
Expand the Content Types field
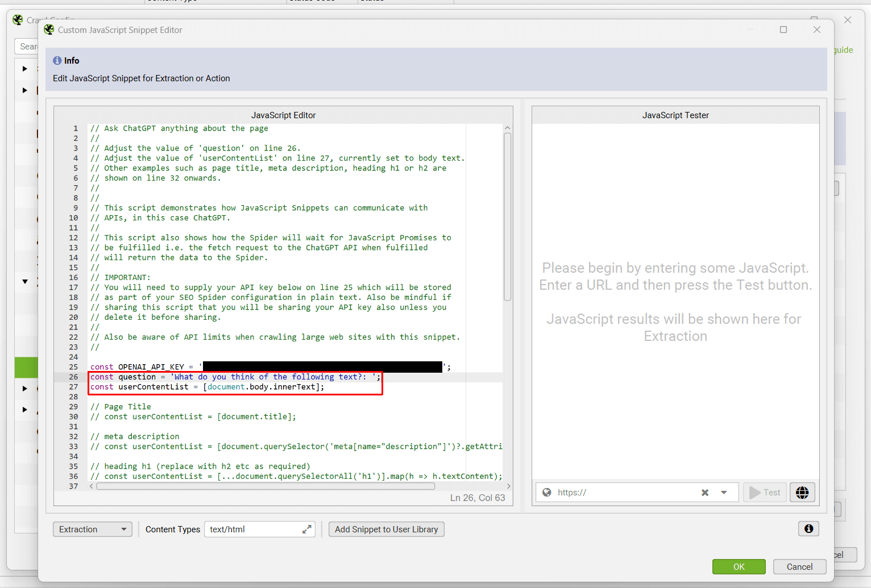[x=307, y=529]
